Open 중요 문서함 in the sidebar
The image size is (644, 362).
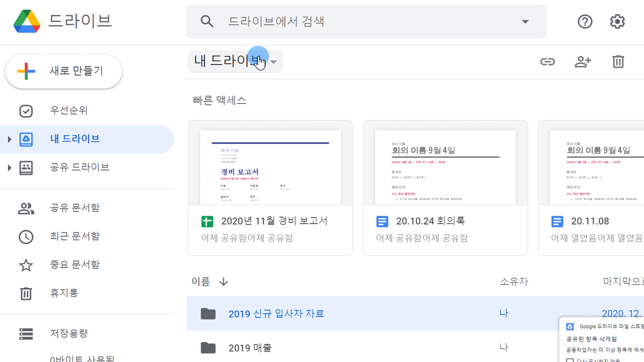click(x=74, y=264)
